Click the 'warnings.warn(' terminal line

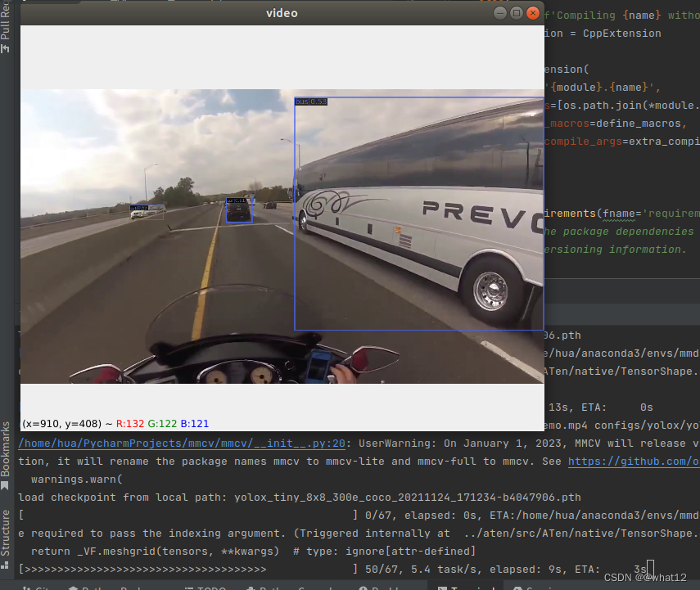pyautogui.click(x=76, y=480)
